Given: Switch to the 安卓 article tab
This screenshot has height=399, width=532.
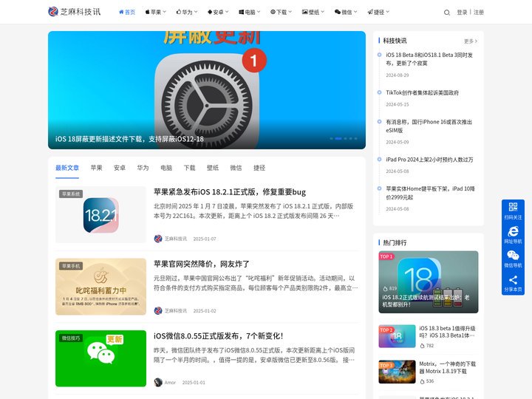Looking at the screenshot, I should pos(120,168).
